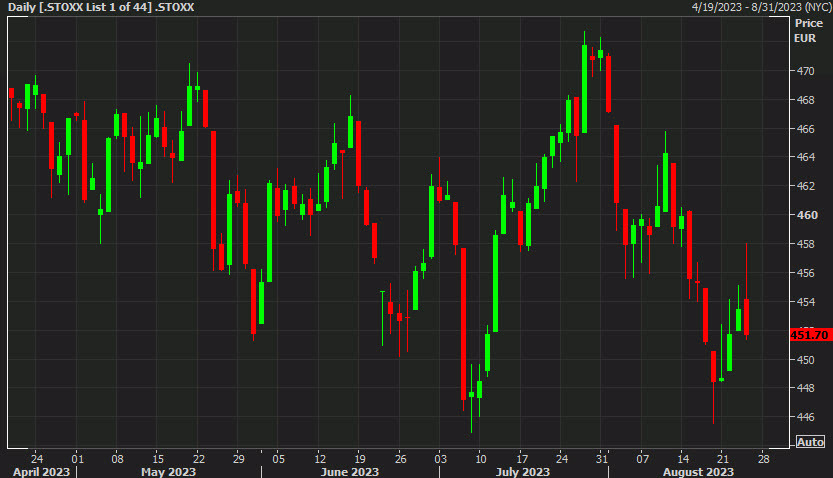Click the Auto scale button
The height and width of the screenshot is (478, 833).
point(810,442)
